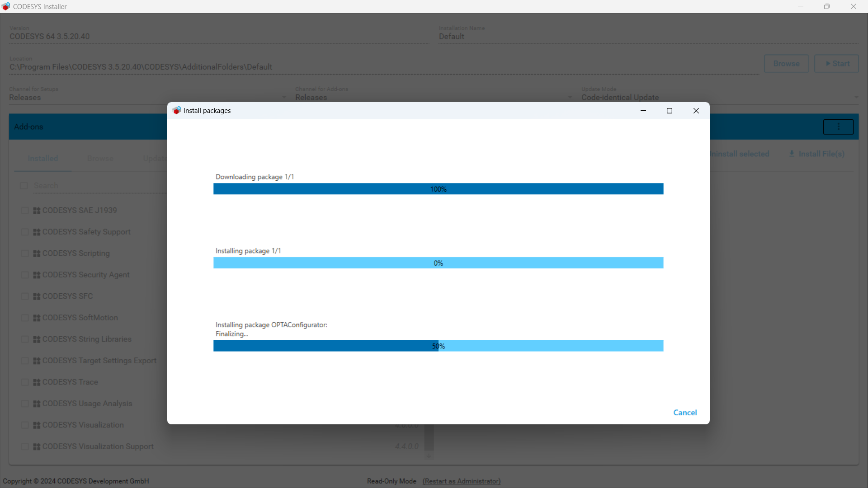Screen dimensions: 868x488
Task: Check the CODESYS Usage Analysis checkbox
Action: click(25, 404)
